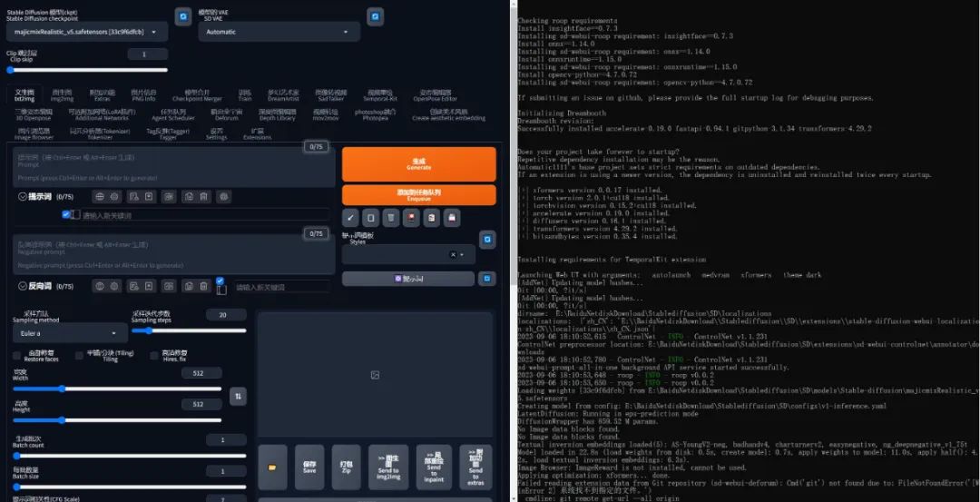Click history document icon in negative prompt toolbar
This screenshot has width=980, height=502.
click(x=133, y=286)
